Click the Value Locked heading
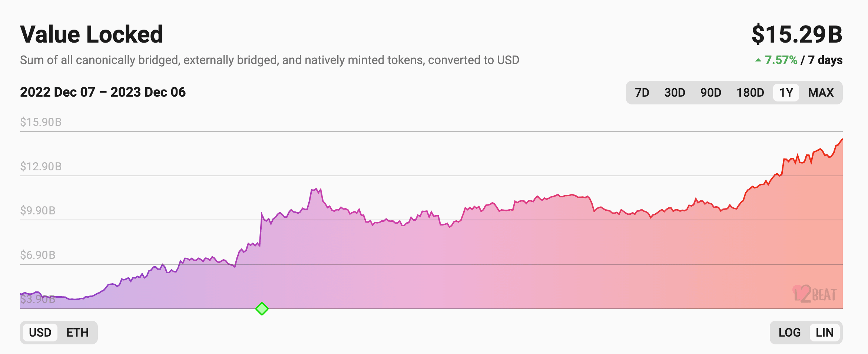Screen dimensions: 868x354 click(x=92, y=34)
